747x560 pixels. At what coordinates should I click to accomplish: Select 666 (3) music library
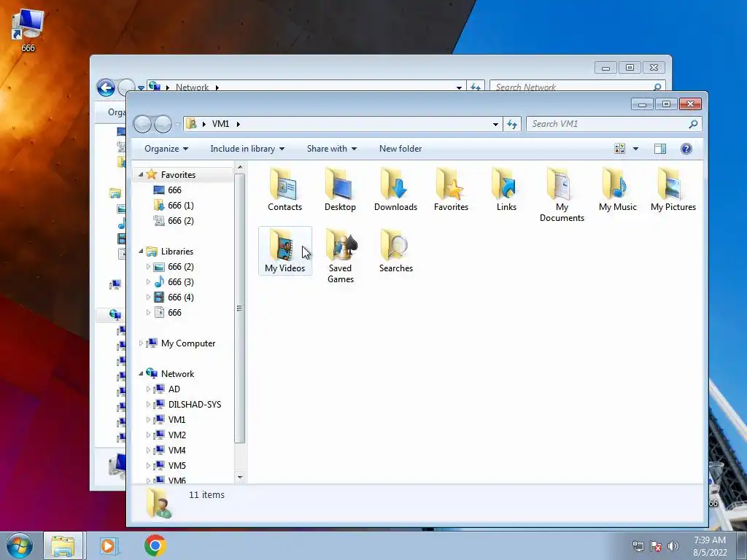pyautogui.click(x=181, y=282)
